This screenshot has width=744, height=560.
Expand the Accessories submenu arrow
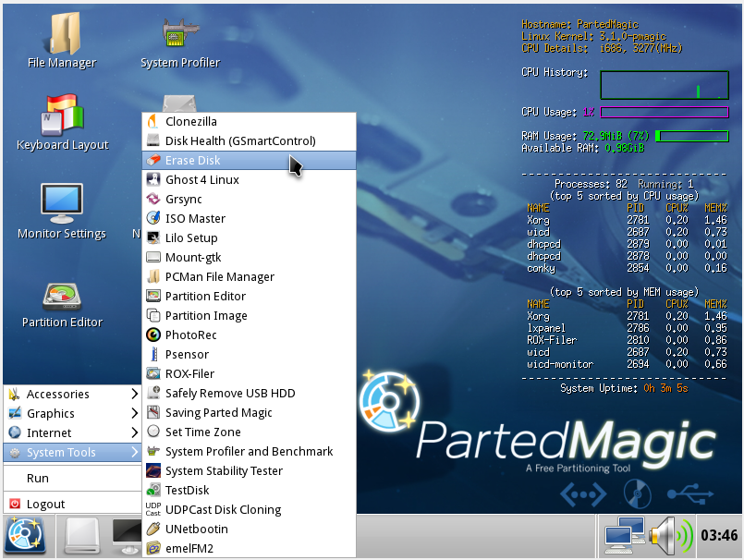(135, 394)
